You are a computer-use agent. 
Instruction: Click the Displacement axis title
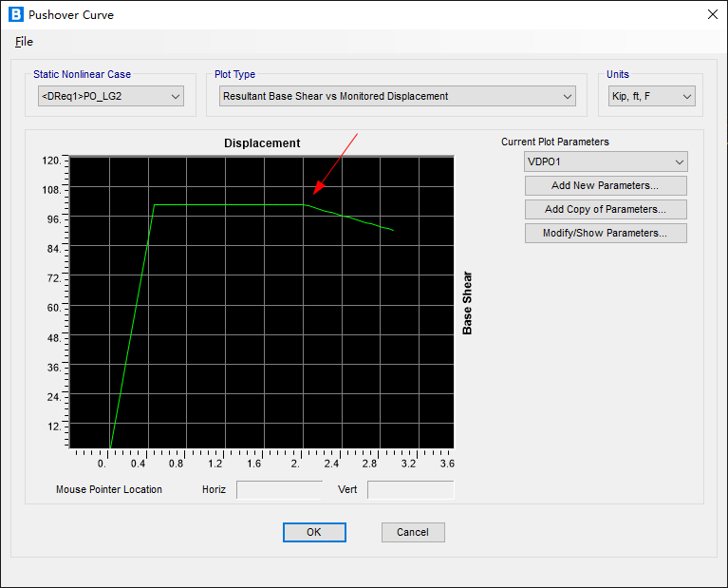point(262,143)
